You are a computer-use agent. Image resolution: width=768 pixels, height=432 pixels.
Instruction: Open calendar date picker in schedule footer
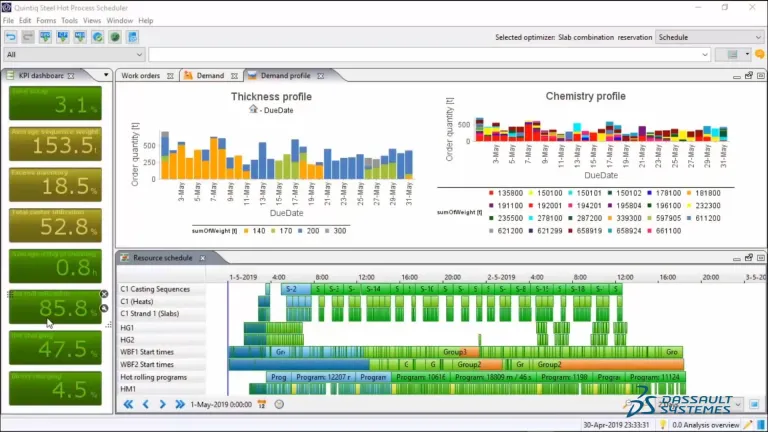pos(262,404)
